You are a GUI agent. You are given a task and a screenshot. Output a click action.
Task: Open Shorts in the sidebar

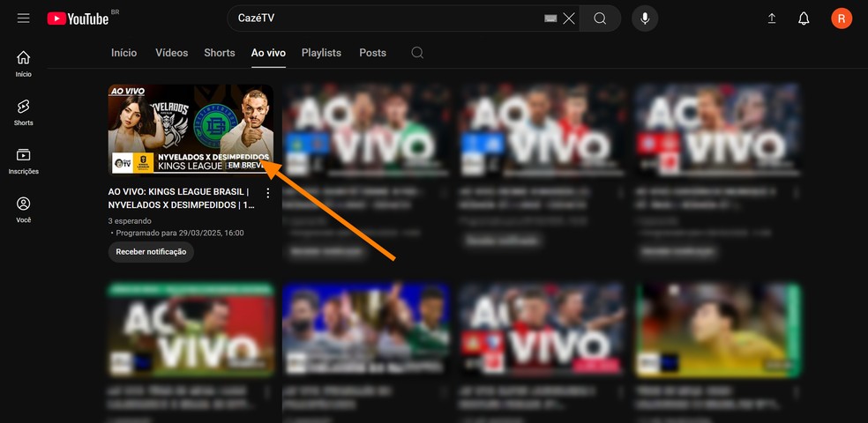click(x=23, y=113)
